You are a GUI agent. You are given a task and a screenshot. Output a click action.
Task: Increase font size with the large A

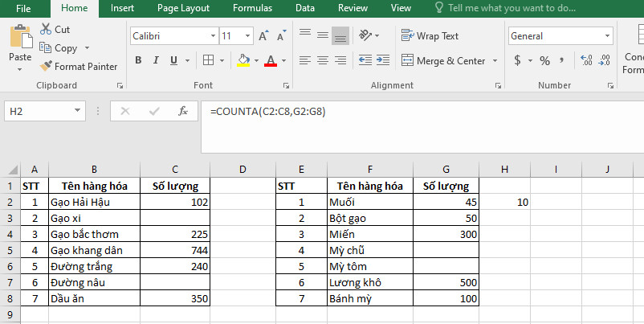tap(263, 35)
